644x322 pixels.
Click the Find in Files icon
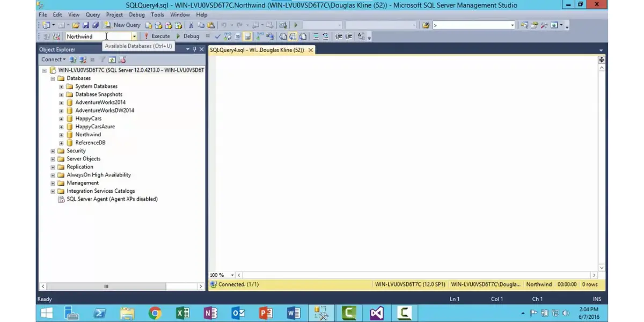tap(426, 25)
